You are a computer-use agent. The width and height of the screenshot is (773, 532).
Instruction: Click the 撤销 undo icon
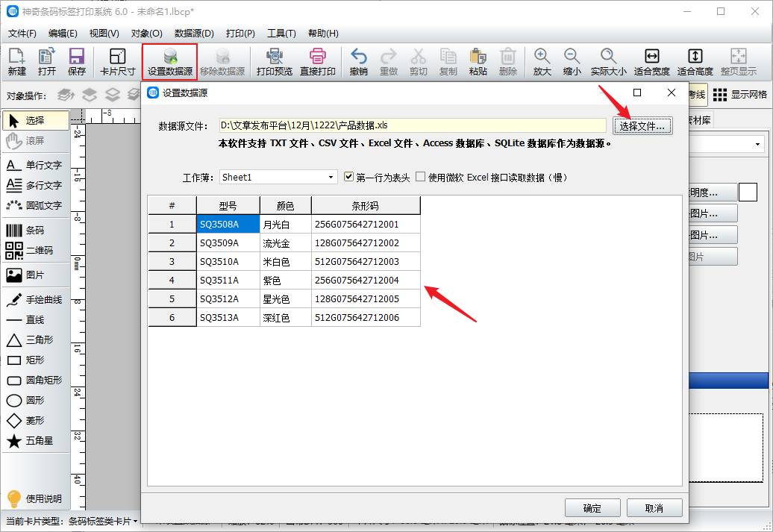(358, 62)
